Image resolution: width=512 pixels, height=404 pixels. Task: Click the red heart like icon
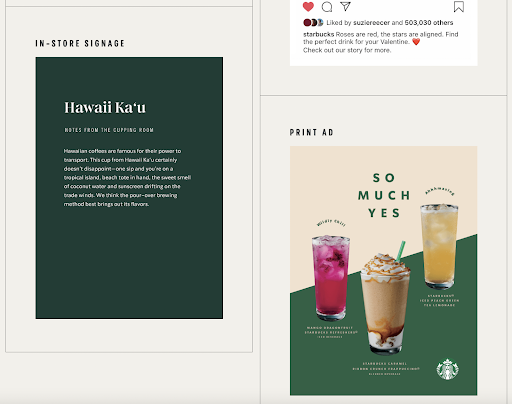coord(308,6)
